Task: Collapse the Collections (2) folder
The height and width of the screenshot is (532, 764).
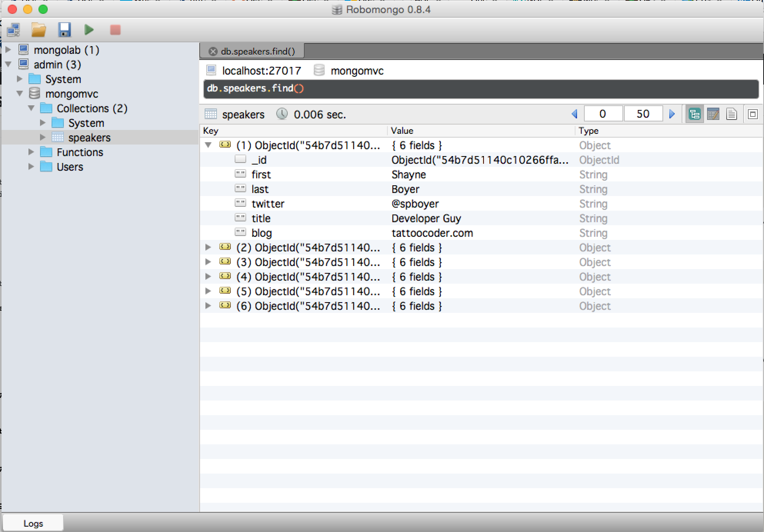Action: point(31,108)
